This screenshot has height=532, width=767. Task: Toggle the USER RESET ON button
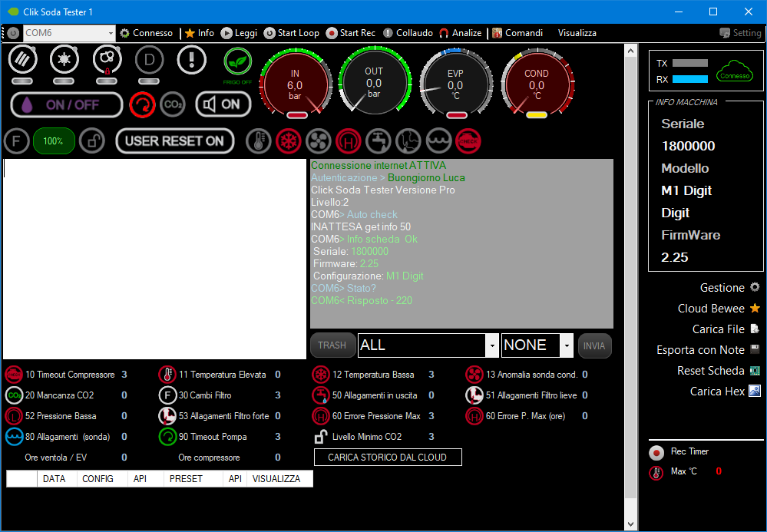(x=174, y=141)
